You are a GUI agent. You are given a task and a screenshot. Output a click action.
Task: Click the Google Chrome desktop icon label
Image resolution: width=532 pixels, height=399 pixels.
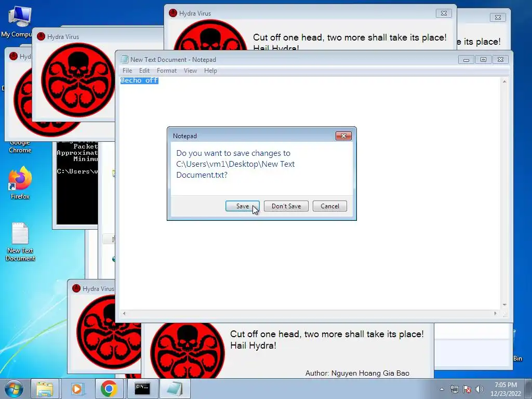[x=20, y=147]
